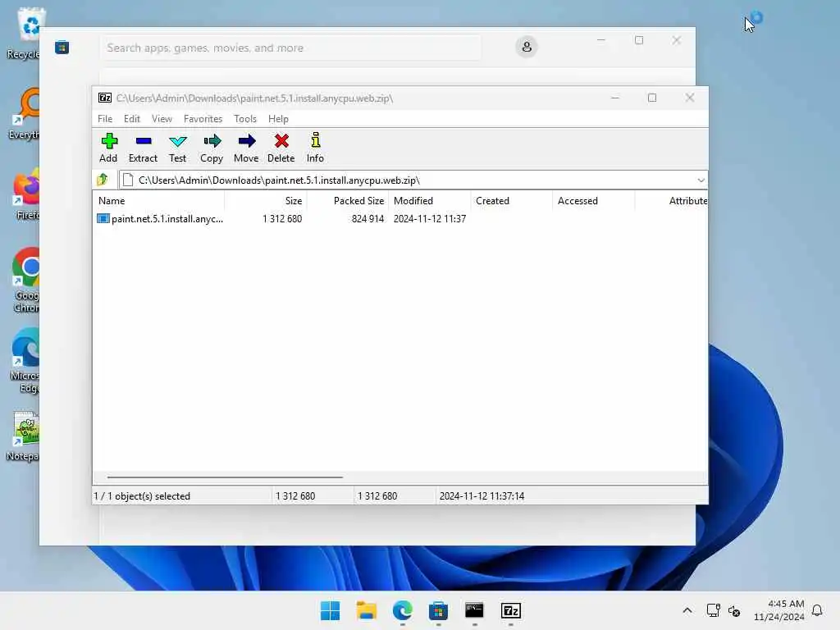Sort by the Size column header

click(266, 201)
